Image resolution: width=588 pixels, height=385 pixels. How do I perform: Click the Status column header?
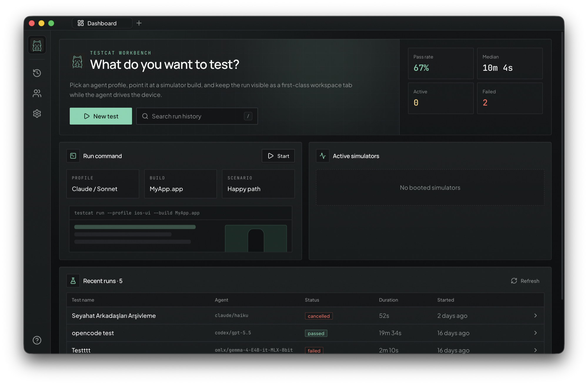pos(312,300)
